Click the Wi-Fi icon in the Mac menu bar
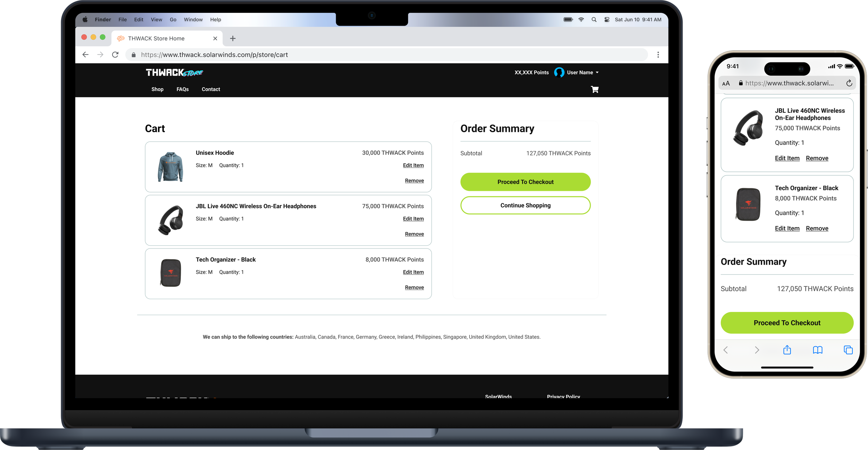 click(581, 19)
